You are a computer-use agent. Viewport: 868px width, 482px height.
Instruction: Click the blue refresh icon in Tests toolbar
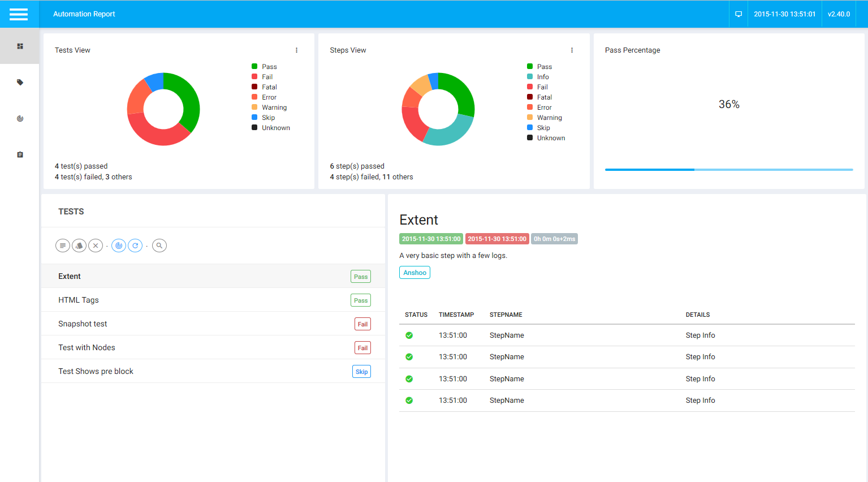pyautogui.click(x=135, y=246)
